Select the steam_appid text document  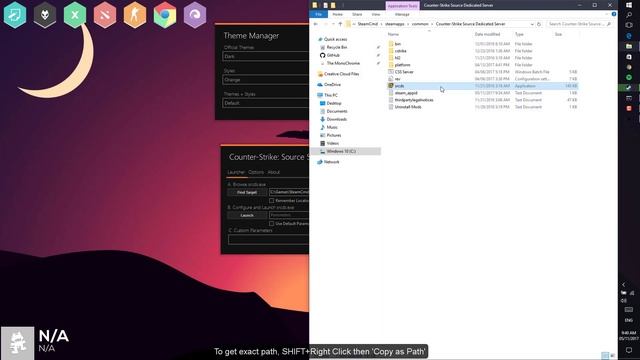pyautogui.click(x=406, y=93)
